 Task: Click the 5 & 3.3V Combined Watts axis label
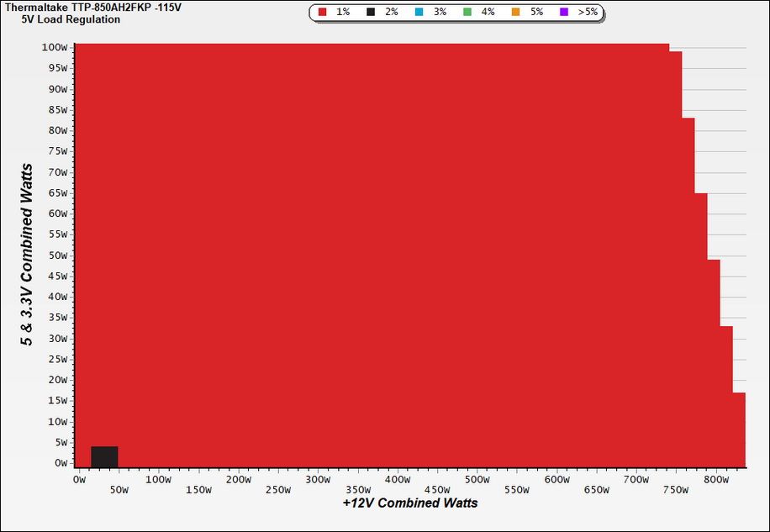(x=28, y=255)
